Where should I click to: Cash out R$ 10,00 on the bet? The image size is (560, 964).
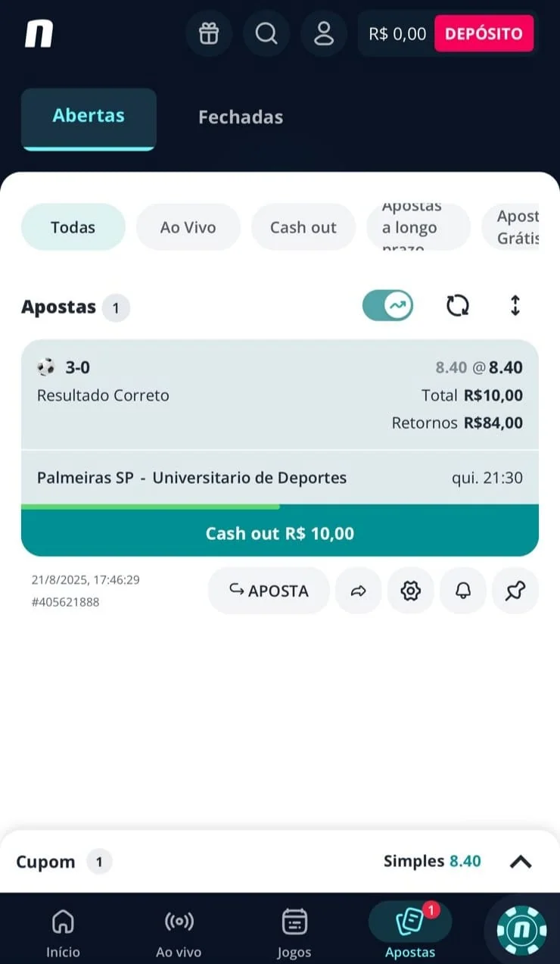point(279,532)
